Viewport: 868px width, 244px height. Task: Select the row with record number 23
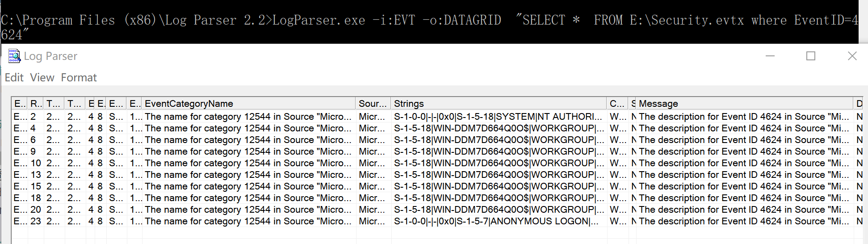coord(36,221)
